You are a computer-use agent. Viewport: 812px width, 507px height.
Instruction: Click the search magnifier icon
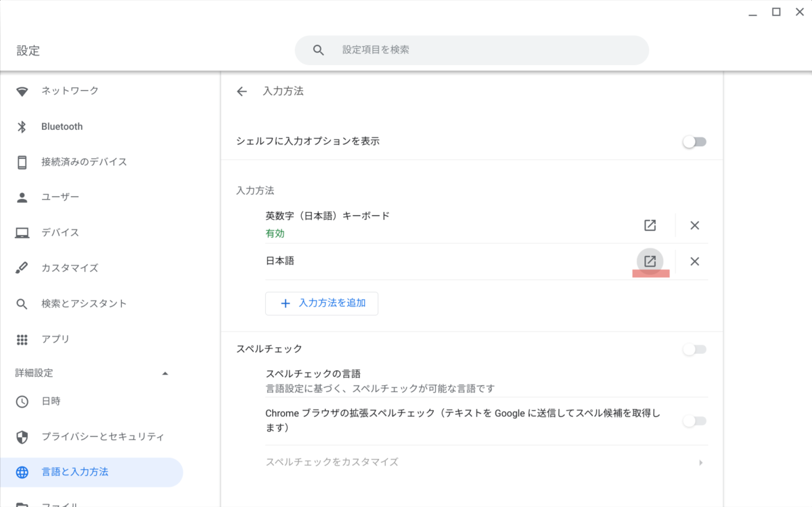[318, 50]
